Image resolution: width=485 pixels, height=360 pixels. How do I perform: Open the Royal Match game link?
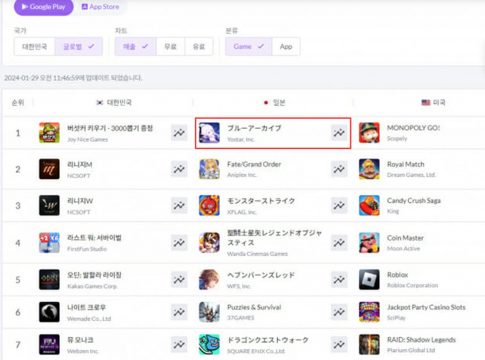(406, 164)
